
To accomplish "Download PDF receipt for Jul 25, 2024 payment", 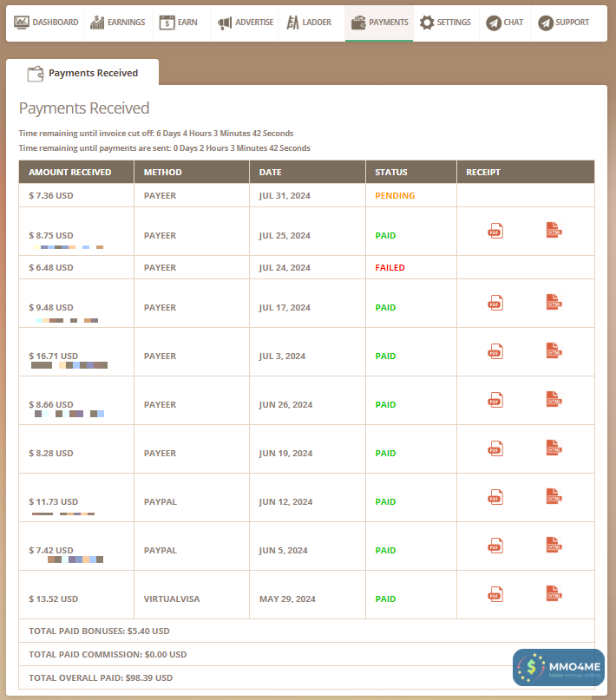I will pyautogui.click(x=495, y=231).
